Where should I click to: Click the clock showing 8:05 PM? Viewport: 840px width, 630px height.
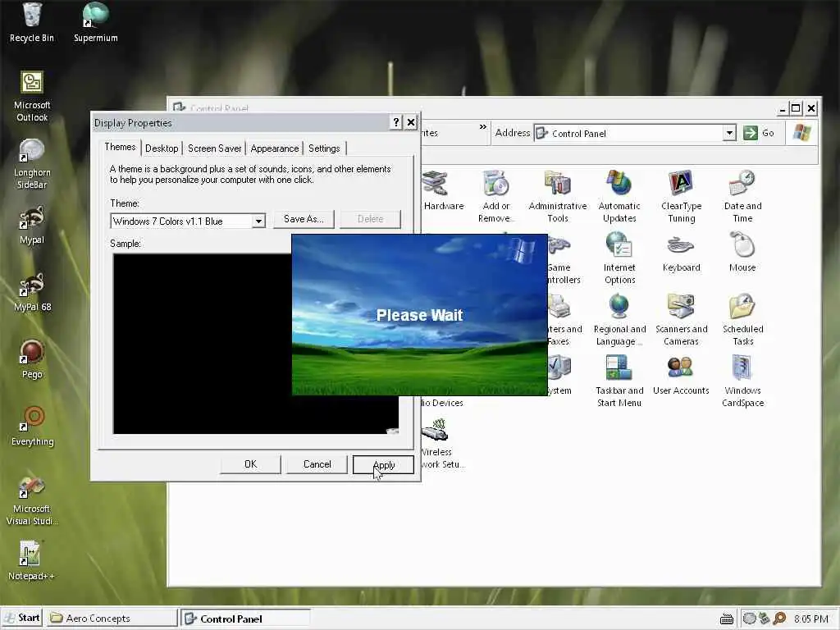pos(811,619)
